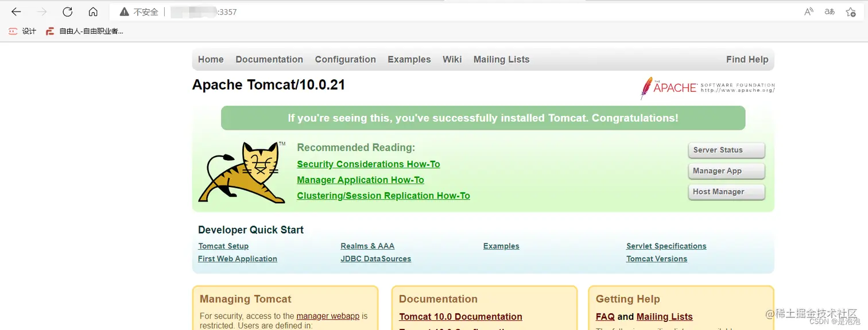Click the Getting Help heading

tap(628, 299)
